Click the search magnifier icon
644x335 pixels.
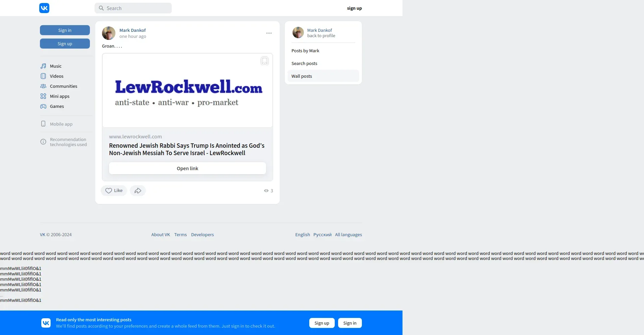[101, 8]
